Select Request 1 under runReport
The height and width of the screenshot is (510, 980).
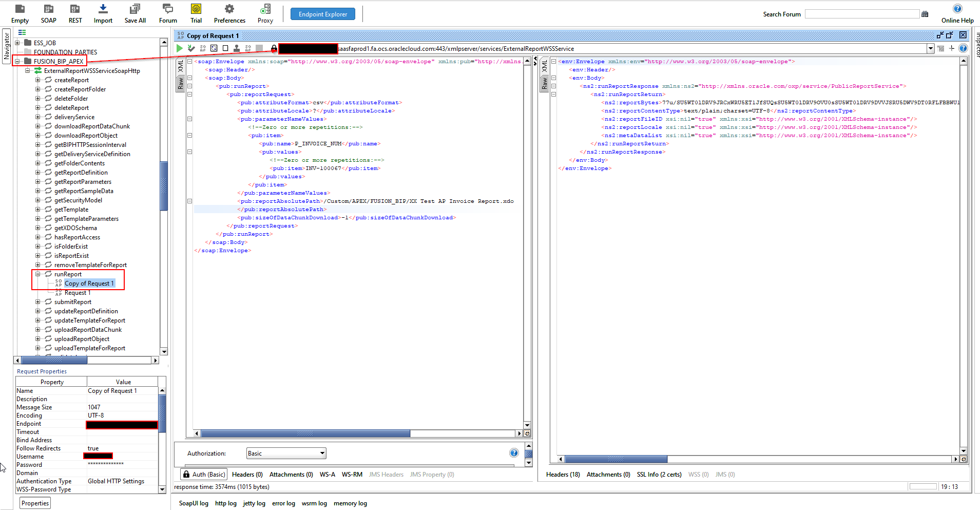[77, 292]
